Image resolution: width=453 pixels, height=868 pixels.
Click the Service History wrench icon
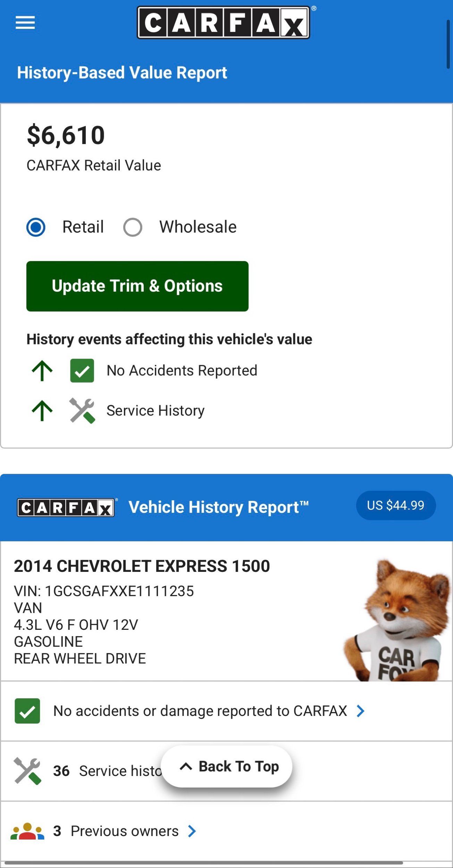82,410
